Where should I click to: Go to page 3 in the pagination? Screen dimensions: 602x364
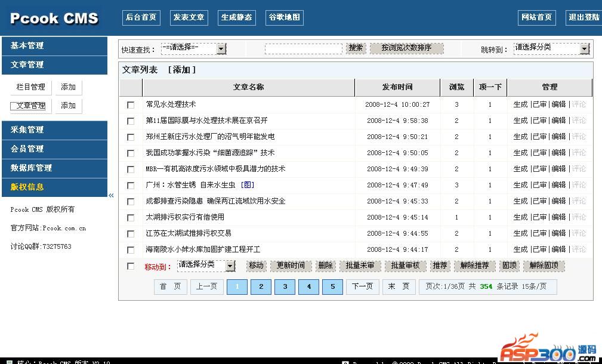(285, 287)
